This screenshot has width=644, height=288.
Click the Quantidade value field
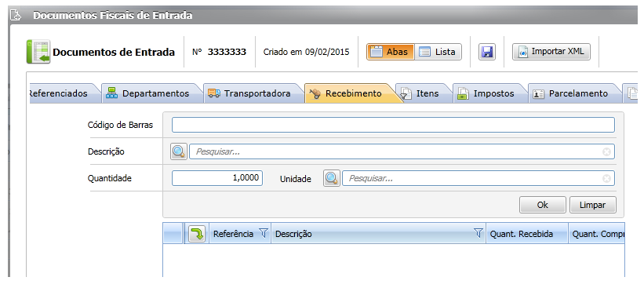pos(216,178)
